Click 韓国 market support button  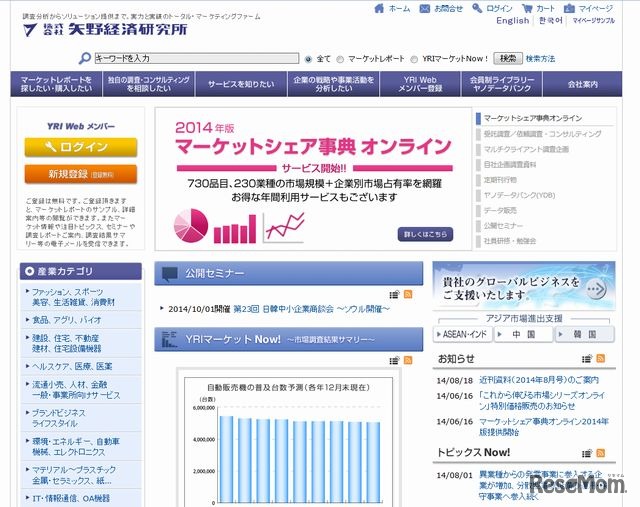(584, 334)
